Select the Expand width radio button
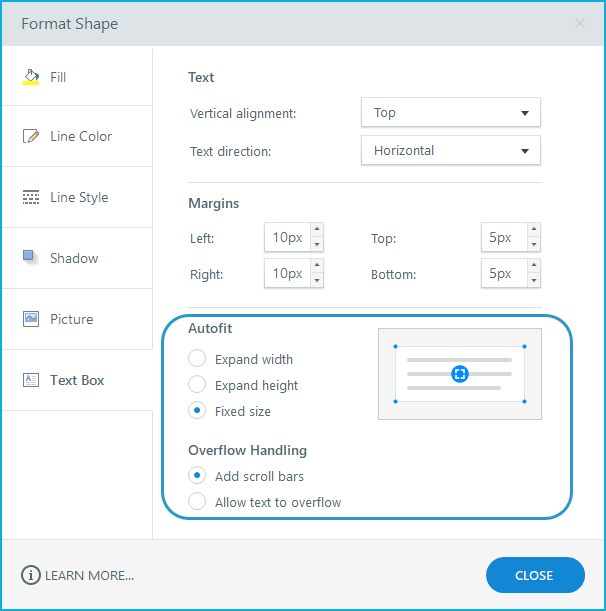606x611 pixels. [197, 358]
